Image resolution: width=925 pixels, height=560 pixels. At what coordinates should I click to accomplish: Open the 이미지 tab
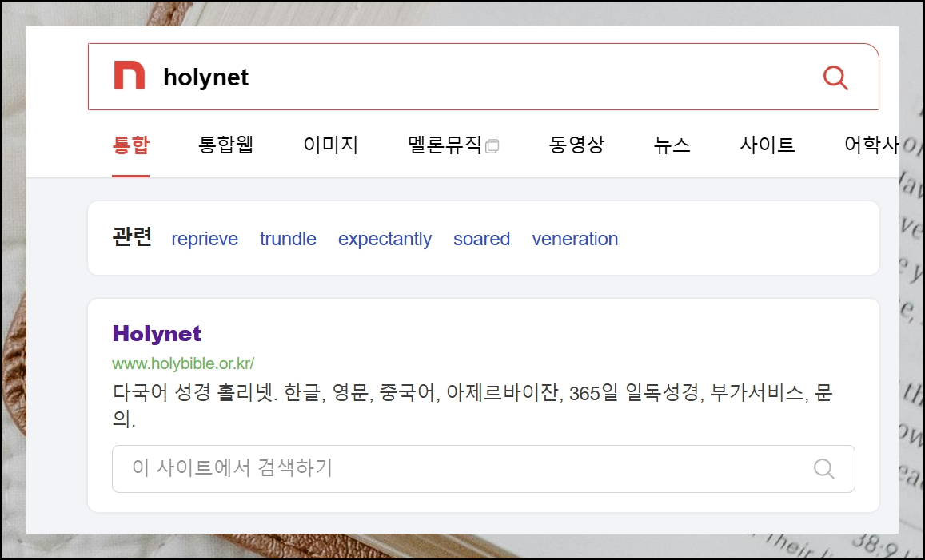(331, 145)
